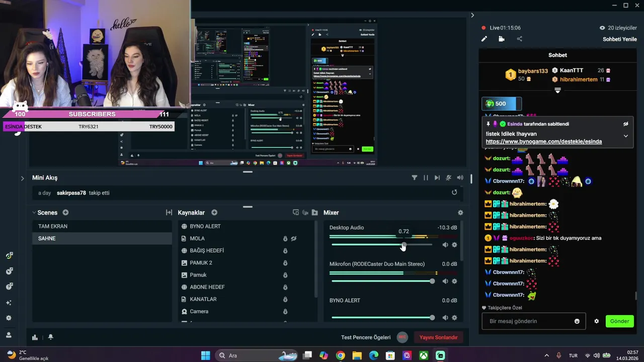Click Sohbeti Yenile to refresh chat
This screenshot has height=362, width=644.
619,39
